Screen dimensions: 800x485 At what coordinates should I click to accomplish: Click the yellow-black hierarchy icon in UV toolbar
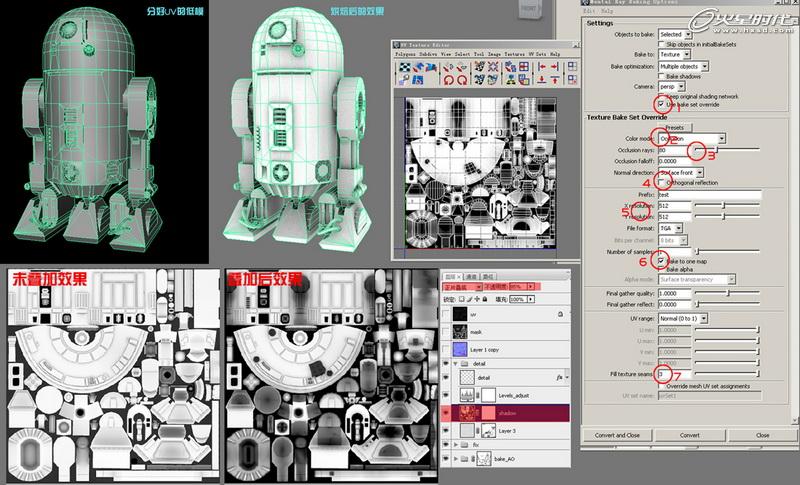pyautogui.click(x=511, y=80)
